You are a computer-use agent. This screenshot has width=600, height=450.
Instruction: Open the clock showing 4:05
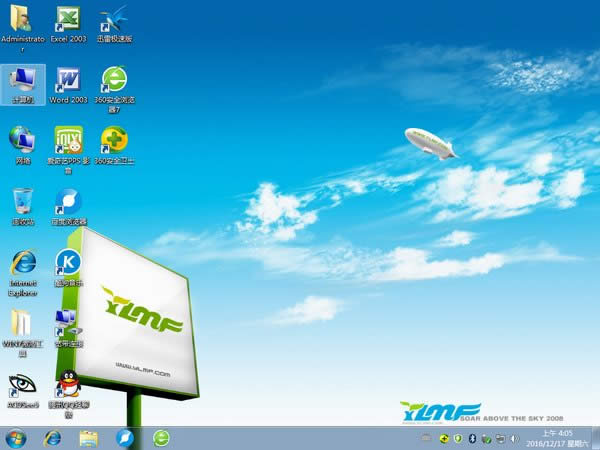pyautogui.click(x=557, y=439)
